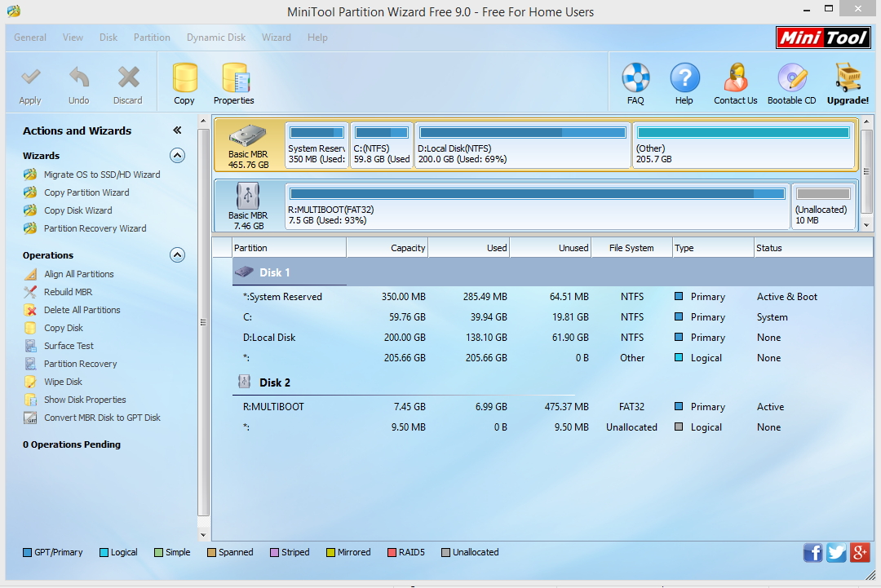
Task: Select the *:System Reserved table row
Action: [x=553, y=297]
